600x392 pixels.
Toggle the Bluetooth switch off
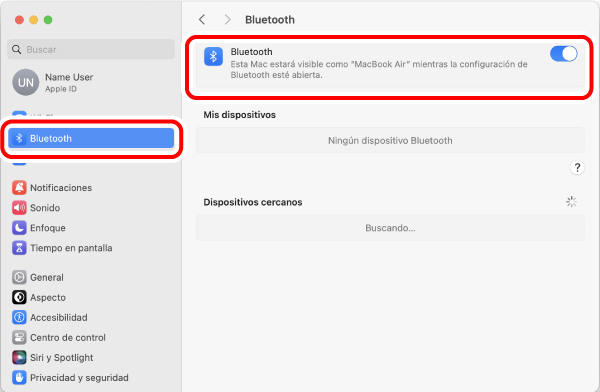(x=564, y=54)
